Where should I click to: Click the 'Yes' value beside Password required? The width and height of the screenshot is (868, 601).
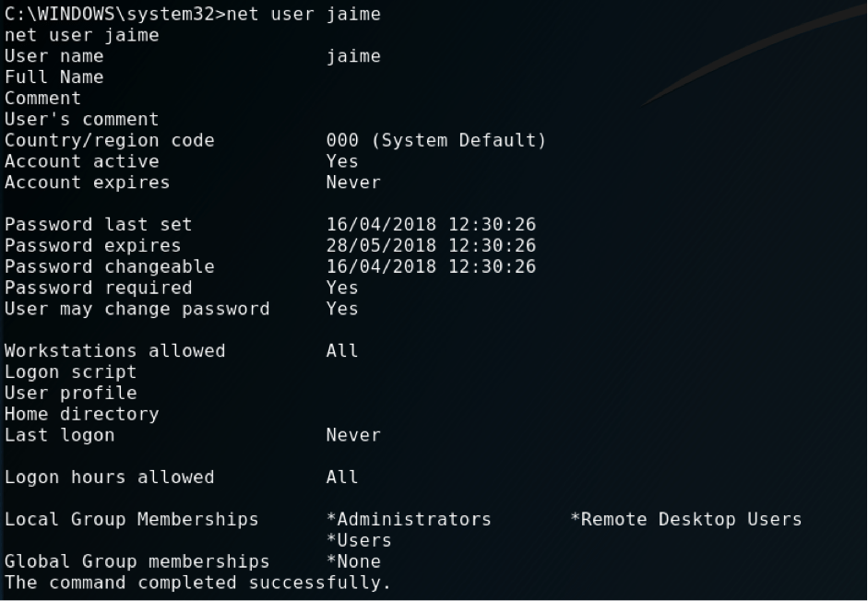(x=342, y=289)
